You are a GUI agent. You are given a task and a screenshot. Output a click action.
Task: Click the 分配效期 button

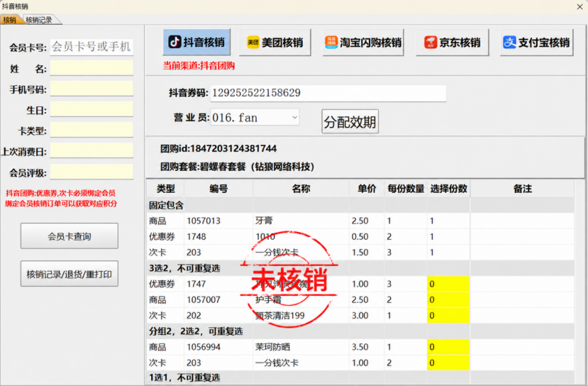point(350,121)
